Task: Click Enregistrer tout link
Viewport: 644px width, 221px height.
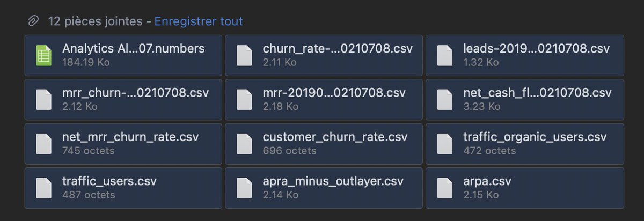Action: (199, 21)
